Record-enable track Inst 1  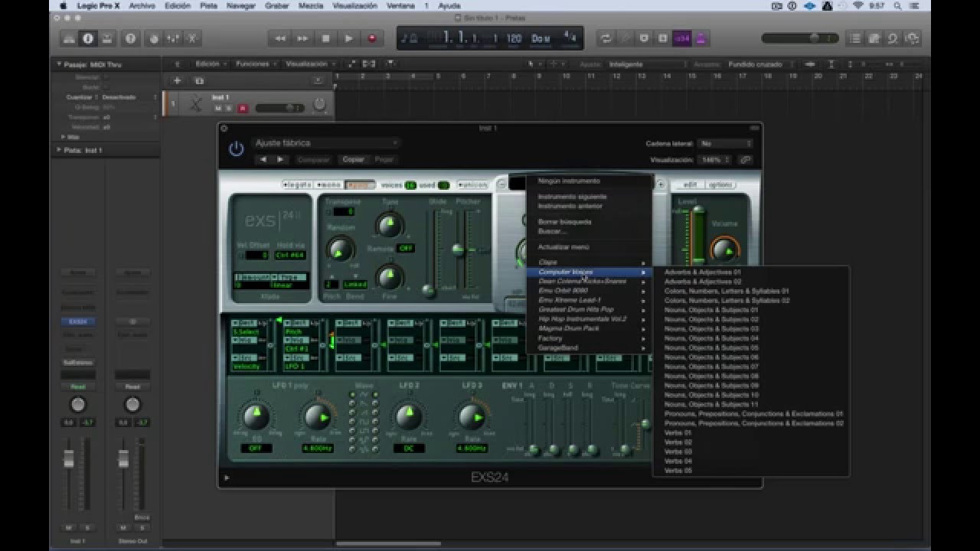click(x=242, y=108)
